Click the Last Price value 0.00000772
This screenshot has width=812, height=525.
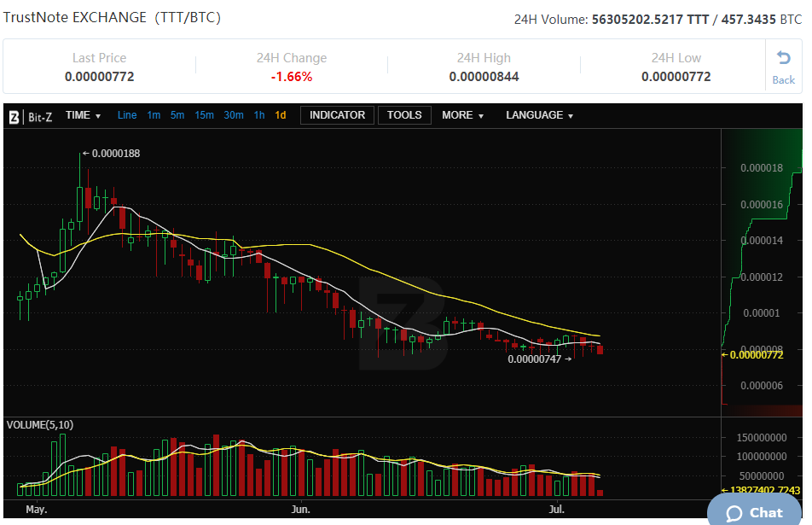click(x=100, y=77)
